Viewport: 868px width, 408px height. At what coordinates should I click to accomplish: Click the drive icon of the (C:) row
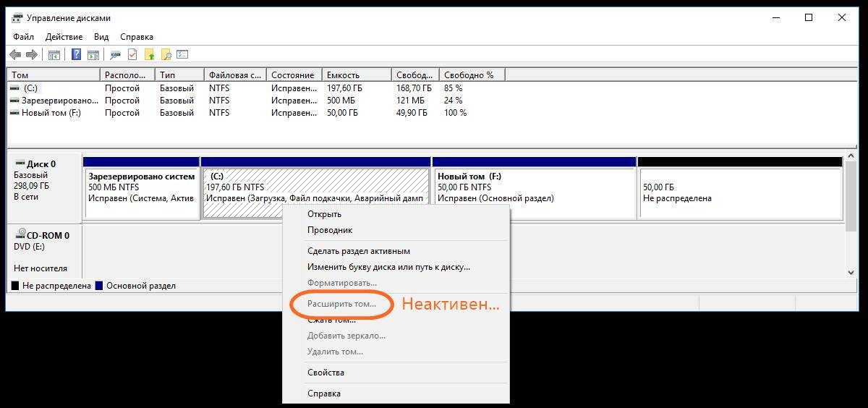pyautogui.click(x=16, y=88)
